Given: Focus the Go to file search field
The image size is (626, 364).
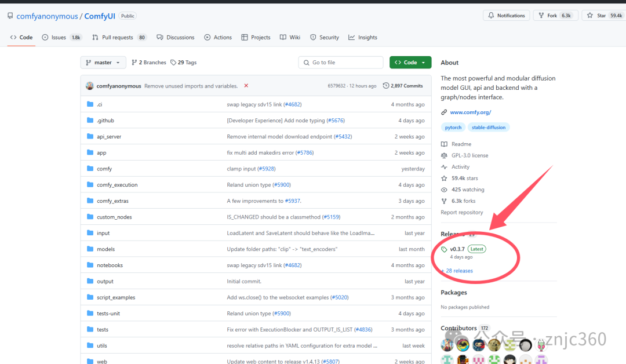Looking at the screenshot, I should (x=341, y=62).
